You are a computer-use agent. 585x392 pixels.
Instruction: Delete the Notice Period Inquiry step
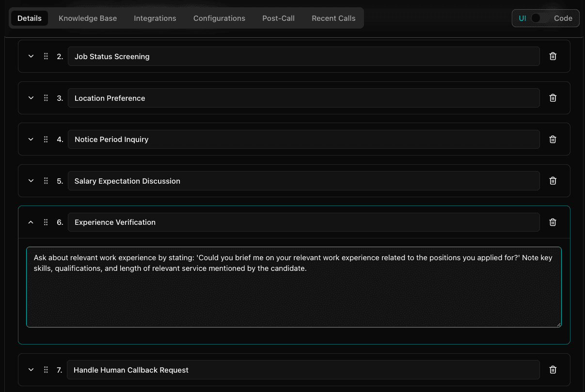point(553,139)
